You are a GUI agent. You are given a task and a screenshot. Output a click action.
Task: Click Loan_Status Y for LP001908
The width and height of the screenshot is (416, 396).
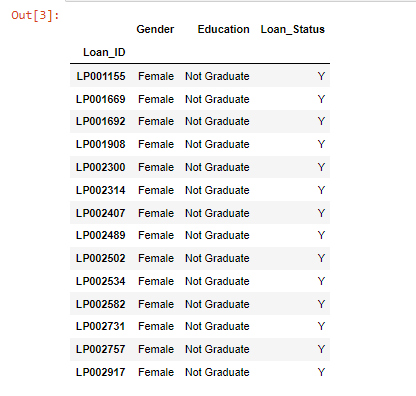coord(321,144)
